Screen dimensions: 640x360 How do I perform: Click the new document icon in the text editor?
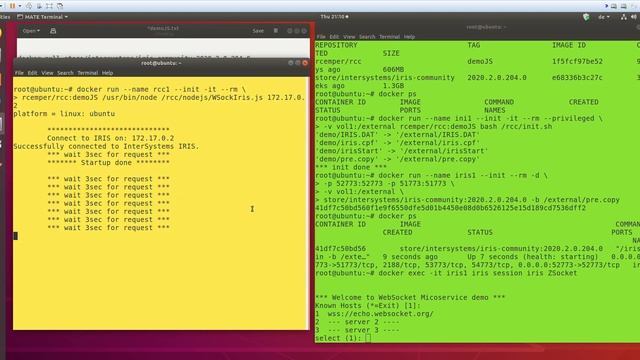click(x=53, y=31)
